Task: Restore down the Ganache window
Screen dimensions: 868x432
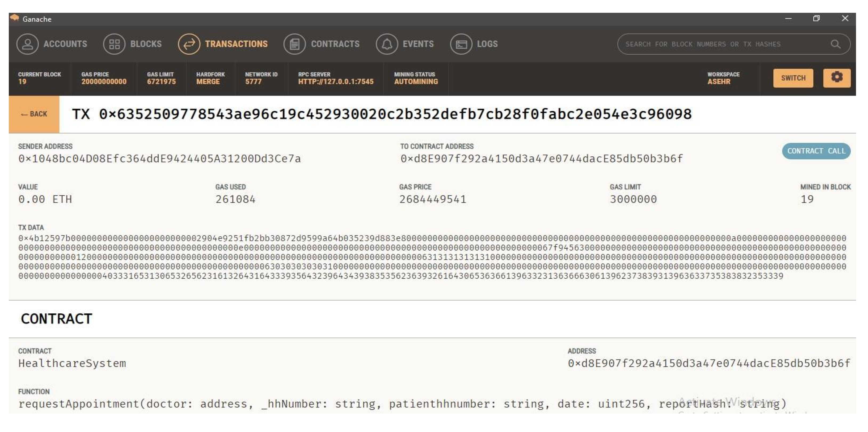Action: (816, 19)
